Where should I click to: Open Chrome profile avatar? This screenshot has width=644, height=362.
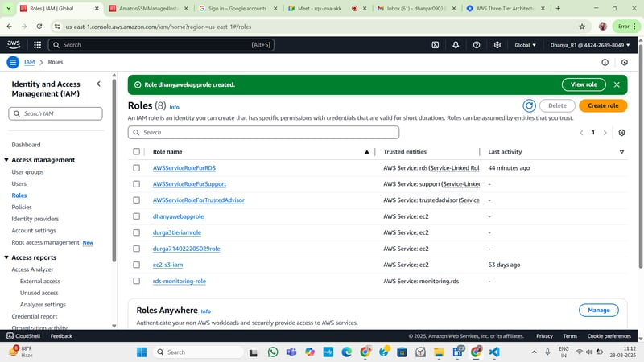click(x=602, y=27)
